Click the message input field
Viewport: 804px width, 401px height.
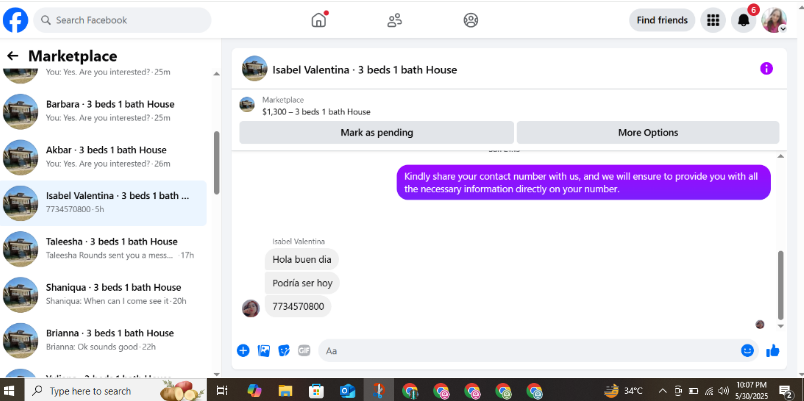point(528,351)
